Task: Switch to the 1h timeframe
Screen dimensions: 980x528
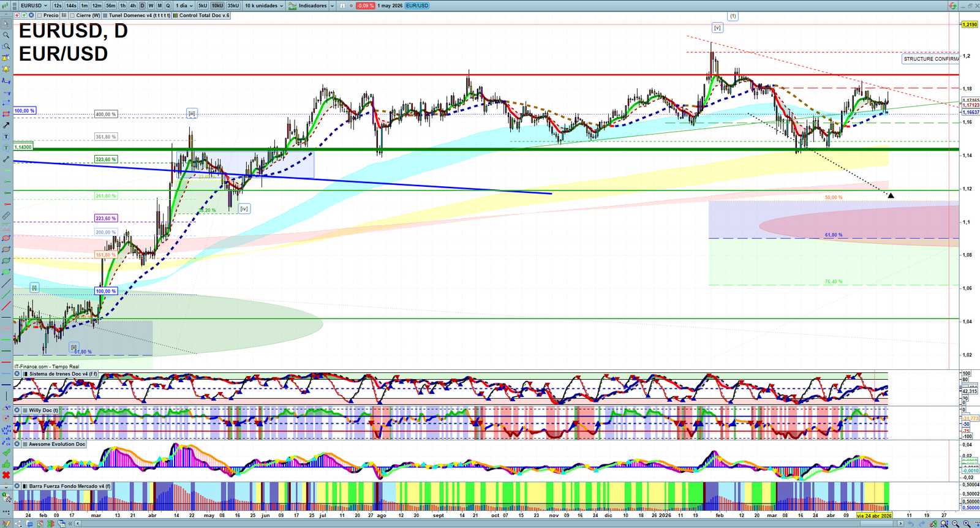Action: pos(123,6)
